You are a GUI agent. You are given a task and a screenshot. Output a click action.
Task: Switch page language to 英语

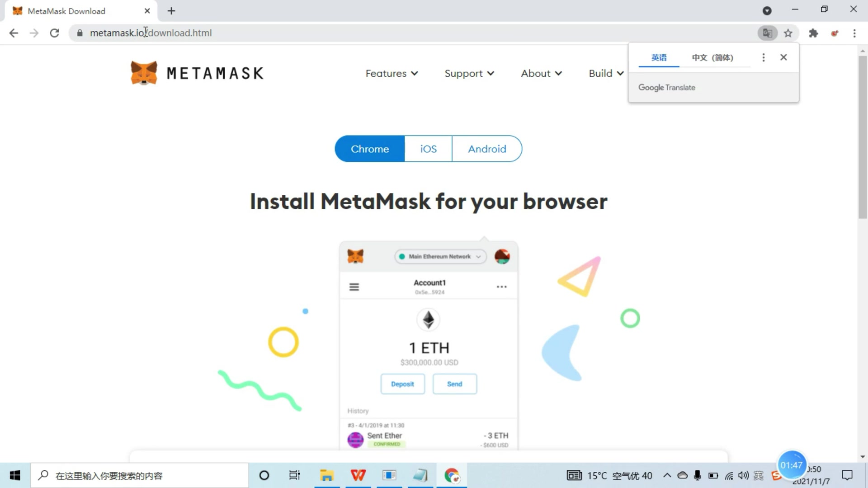click(659, 57)
